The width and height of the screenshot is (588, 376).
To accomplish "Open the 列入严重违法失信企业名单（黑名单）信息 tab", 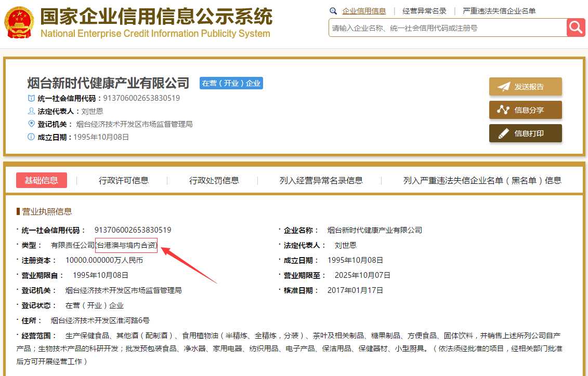I will (x=482, y=181).
